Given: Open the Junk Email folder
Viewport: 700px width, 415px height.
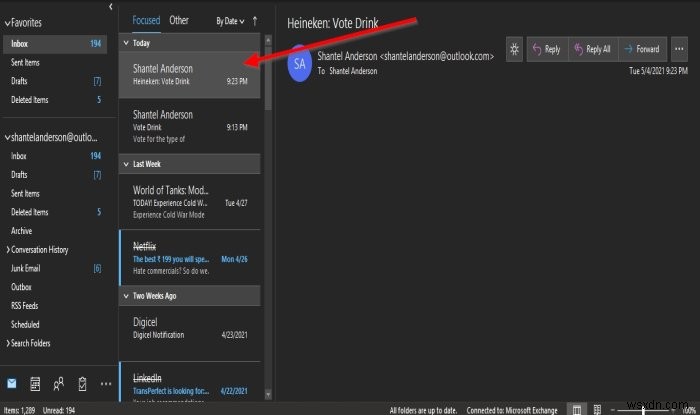Looking at the screenshot, I should (55, 269).
